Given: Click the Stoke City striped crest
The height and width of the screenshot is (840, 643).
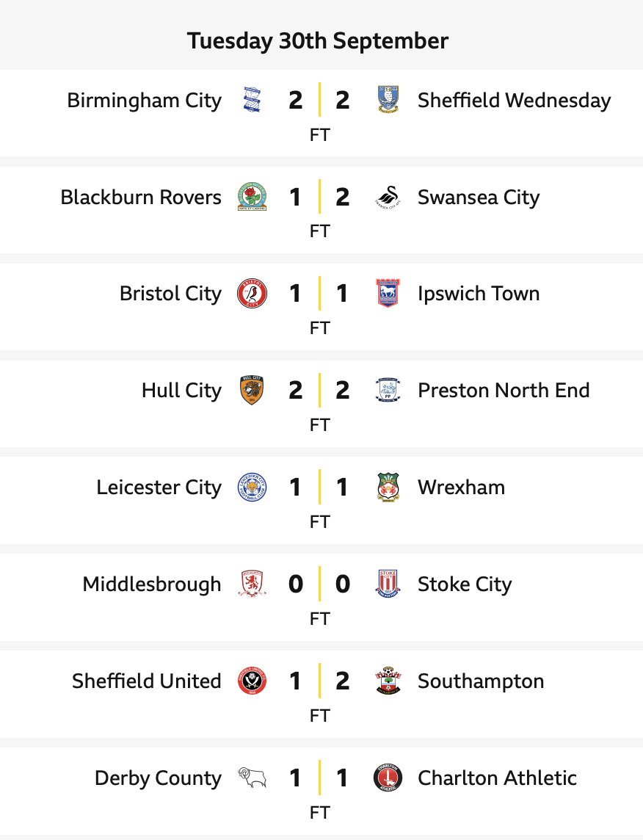Looking at the screenshot, I should click(387, 584).
